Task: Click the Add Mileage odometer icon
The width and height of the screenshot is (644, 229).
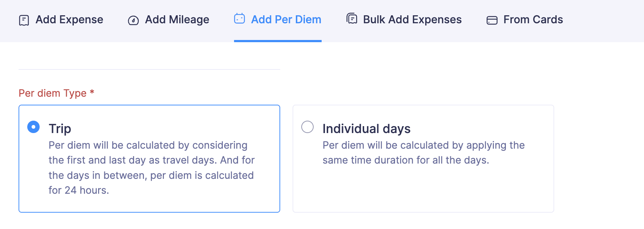Action: coord(133,20)
